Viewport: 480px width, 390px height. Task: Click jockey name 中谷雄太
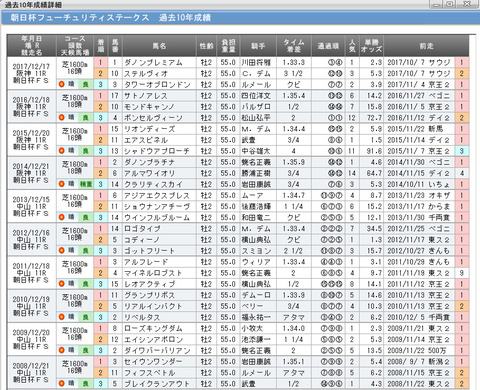(256, 151)
